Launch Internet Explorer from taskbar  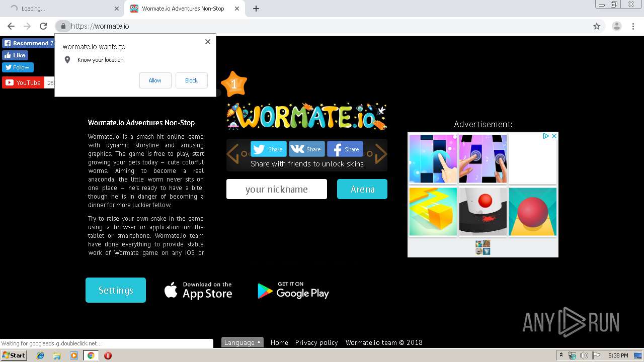tap(40, 355)
